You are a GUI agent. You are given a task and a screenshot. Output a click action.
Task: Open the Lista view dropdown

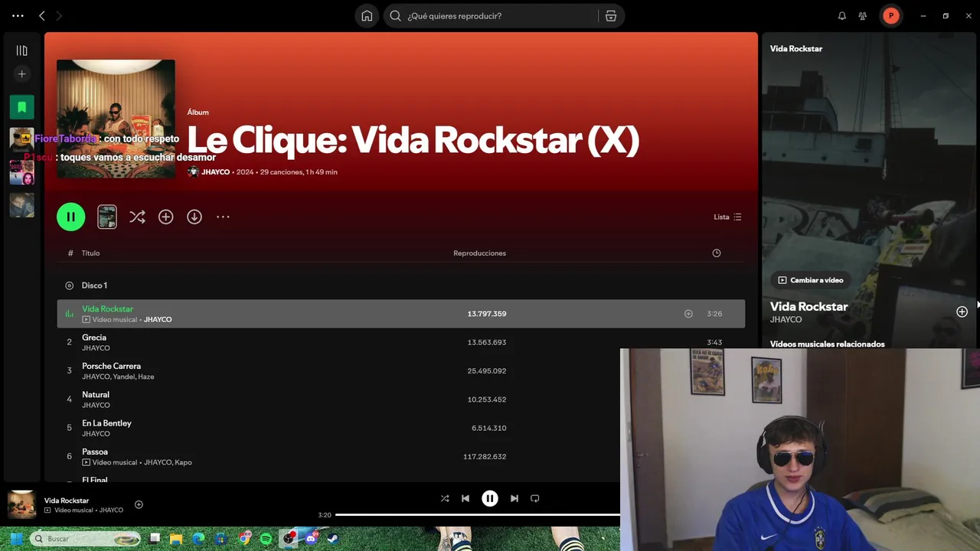(x=727, y=217)
